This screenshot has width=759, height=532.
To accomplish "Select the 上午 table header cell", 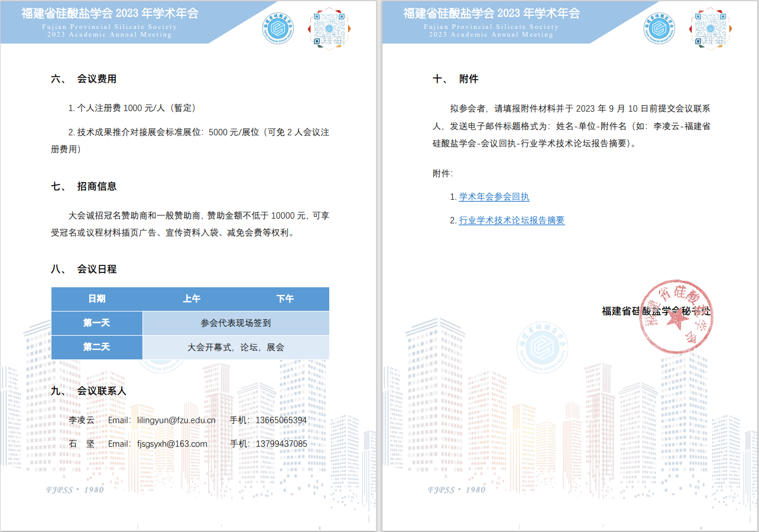I will 192,299.
